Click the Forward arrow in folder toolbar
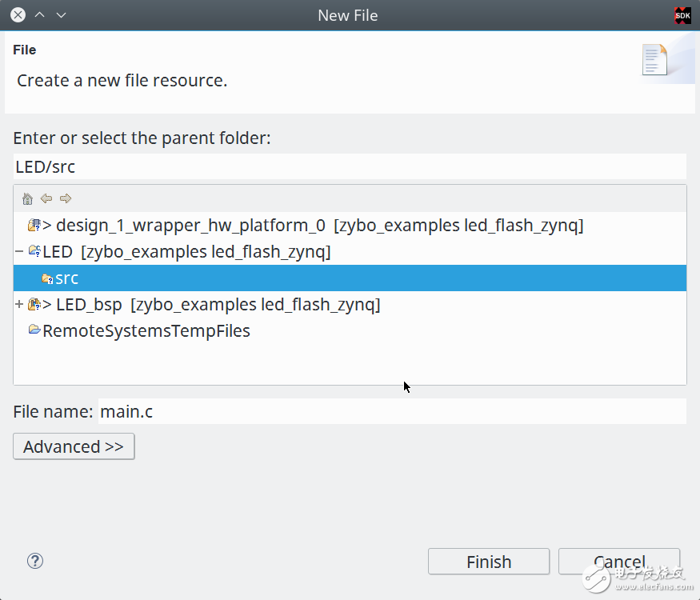This screenshot has width=700, height=600. tap(66, 198)
